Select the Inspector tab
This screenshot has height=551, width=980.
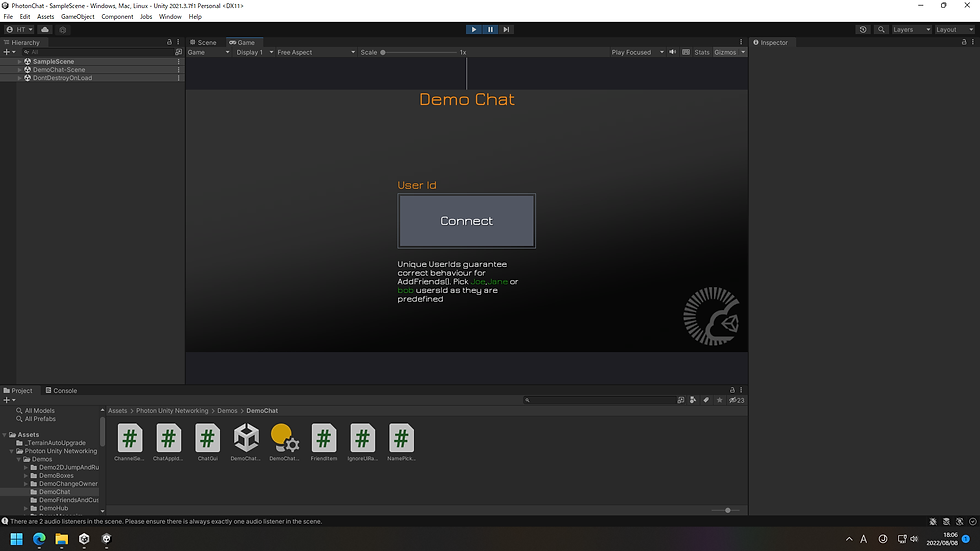770,42
